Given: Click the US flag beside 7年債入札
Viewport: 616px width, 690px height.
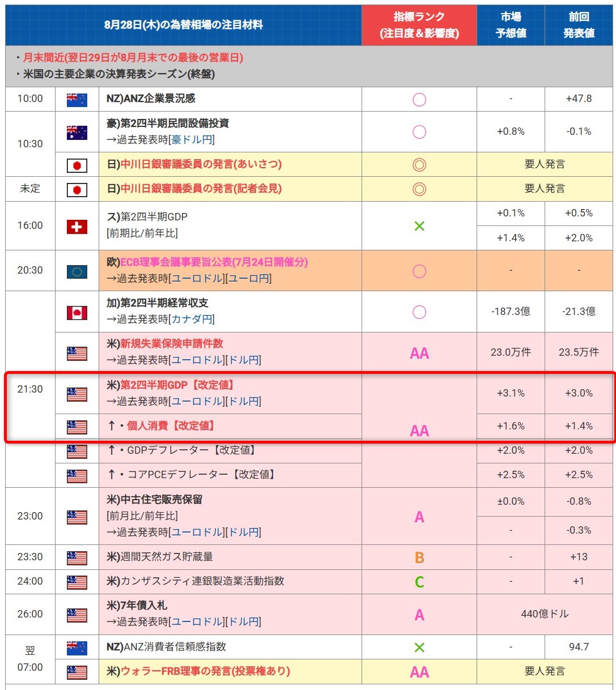Looking at the screenshot, I should tap(77, 615).
